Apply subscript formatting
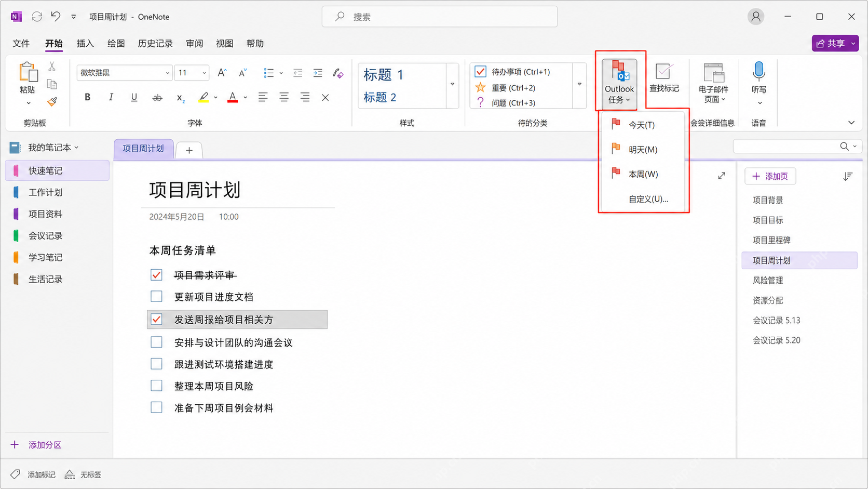 tap(180, 98)
